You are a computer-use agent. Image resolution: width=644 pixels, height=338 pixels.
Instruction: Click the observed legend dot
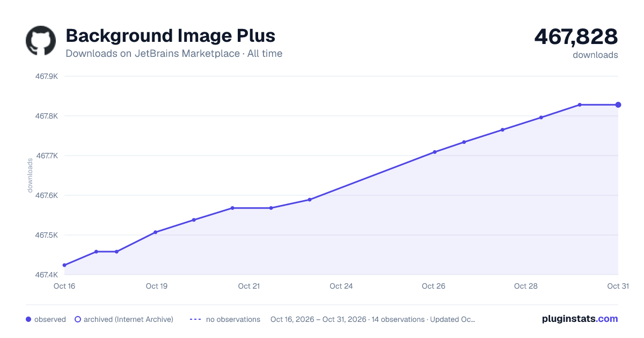pos(28,319)
